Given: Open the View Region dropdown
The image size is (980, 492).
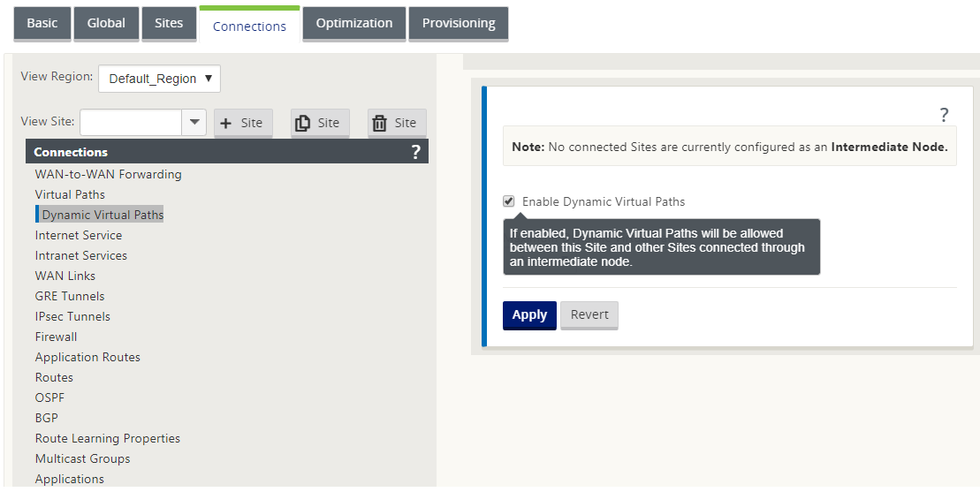Looking at the screenshot, I should point(159,79).
